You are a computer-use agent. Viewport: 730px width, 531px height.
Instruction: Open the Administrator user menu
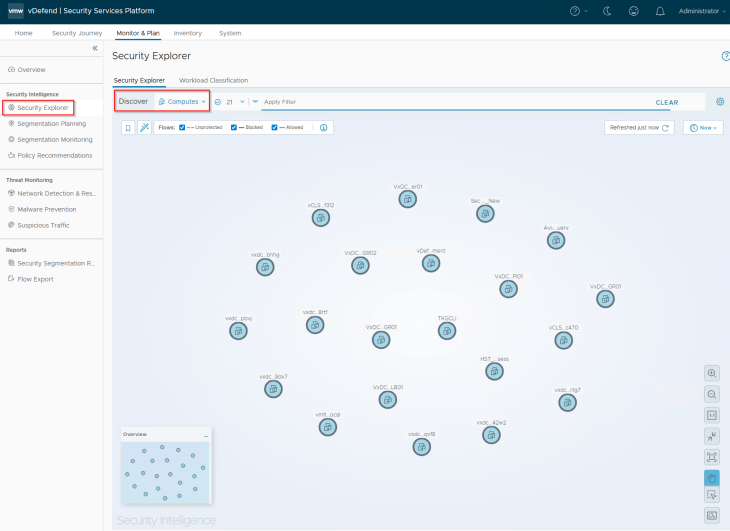[x=699, y=11]
